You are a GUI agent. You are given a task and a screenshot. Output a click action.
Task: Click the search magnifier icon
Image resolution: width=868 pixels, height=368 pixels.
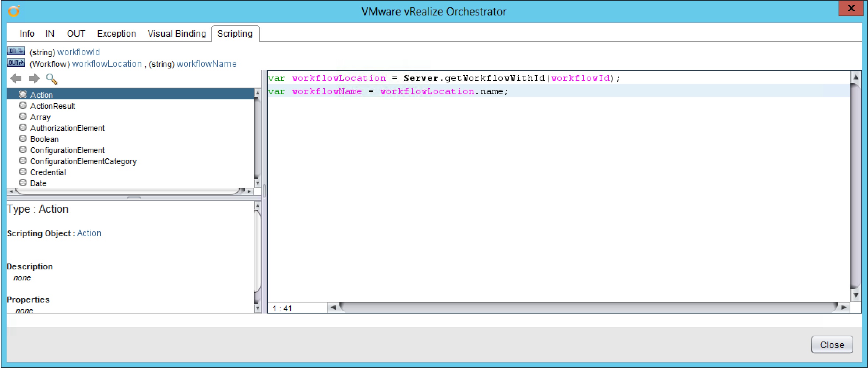52,79
